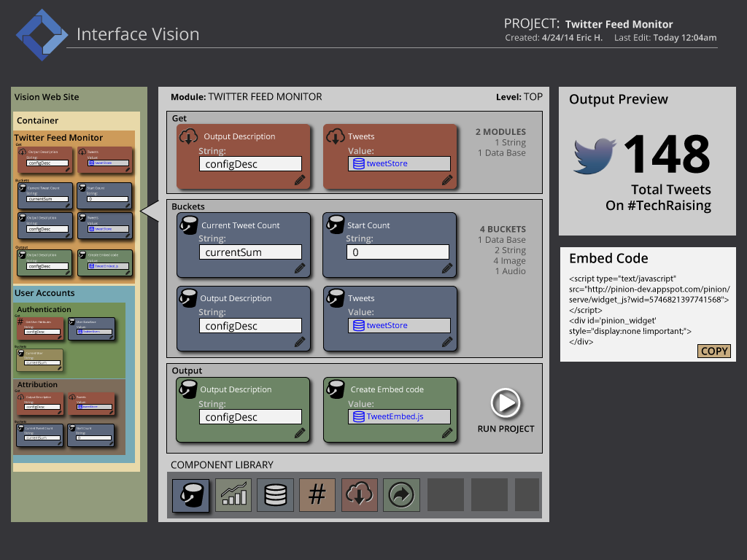Open the Authentication module in sidebar
The height and width of the screenshot is (560, 747).
(x=44, y=309)
